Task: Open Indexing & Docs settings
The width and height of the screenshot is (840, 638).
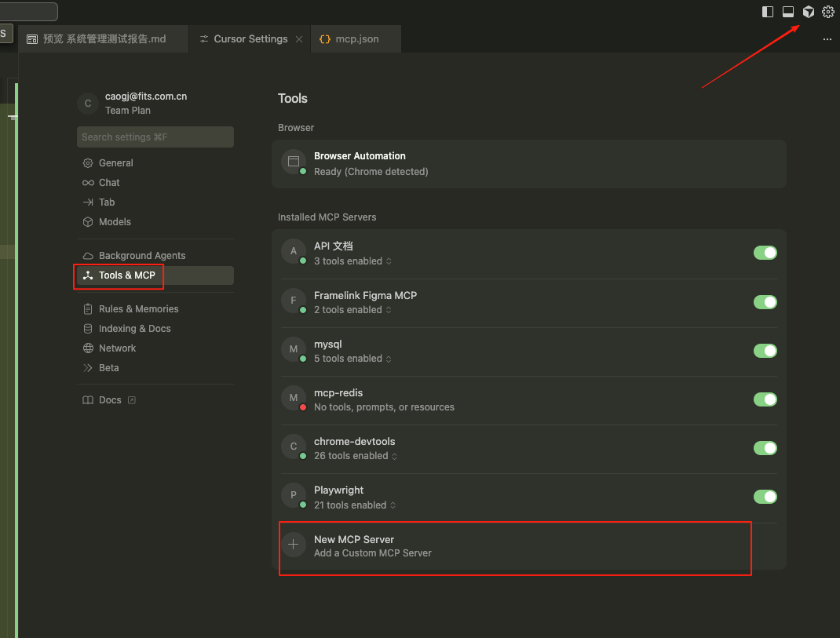Action: [x=155, y=329]
